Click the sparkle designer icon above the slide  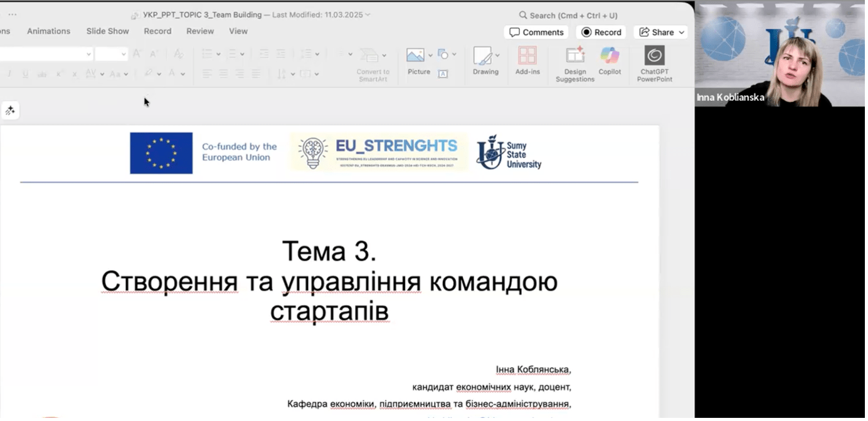click(x=10, y=111)
